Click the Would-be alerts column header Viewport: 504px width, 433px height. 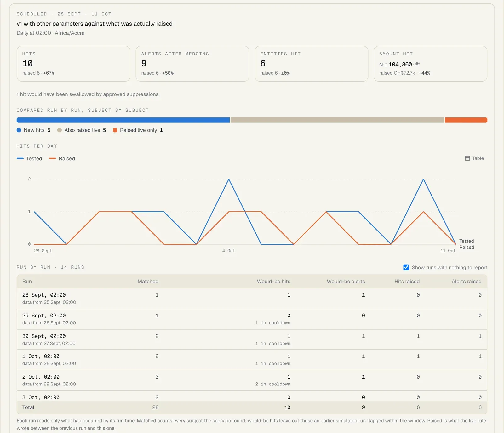pyautogui.click(x=346, y=282)
